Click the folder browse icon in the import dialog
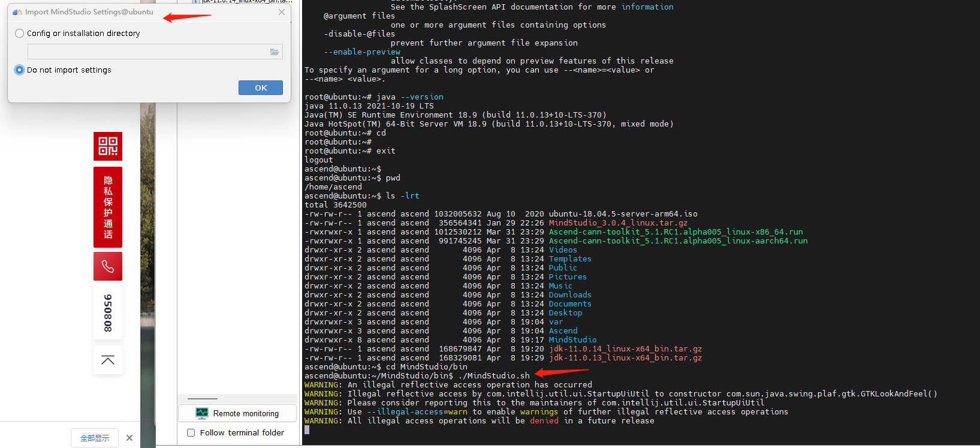980x448 pixels. (x=275, y=52)
